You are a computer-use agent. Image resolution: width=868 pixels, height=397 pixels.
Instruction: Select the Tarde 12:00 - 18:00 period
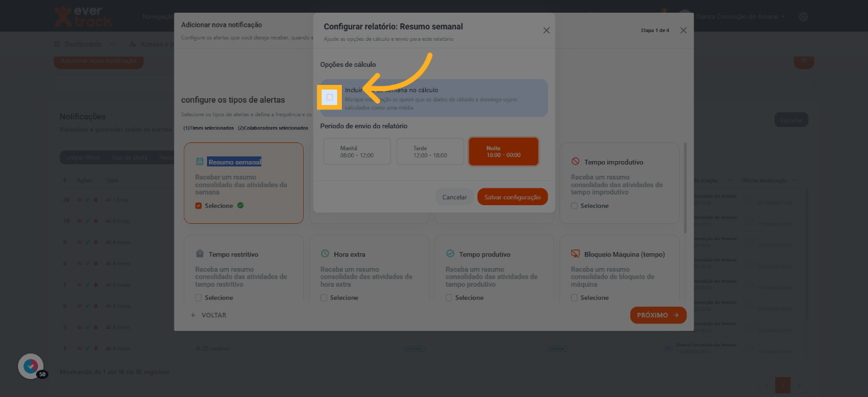(x=430, y=152)
